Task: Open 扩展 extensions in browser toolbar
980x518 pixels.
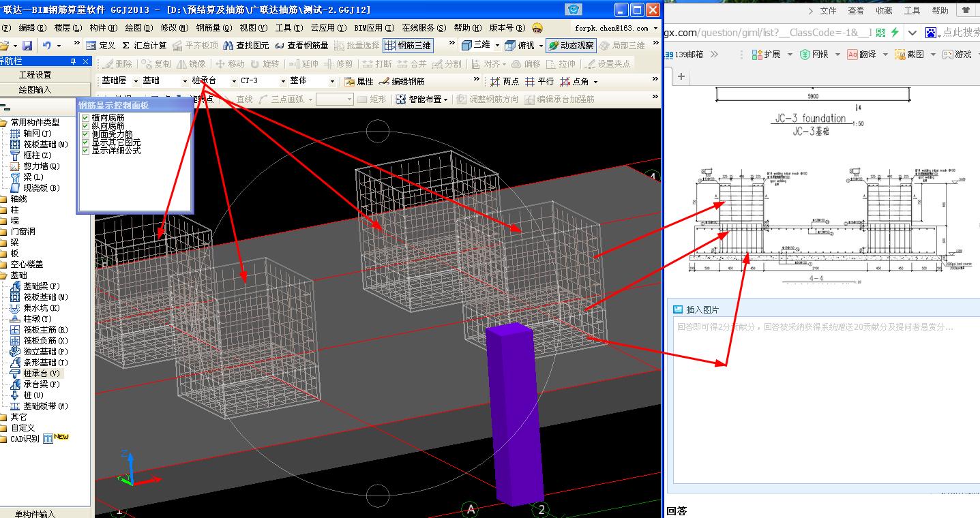Action: tap(767, 54)
